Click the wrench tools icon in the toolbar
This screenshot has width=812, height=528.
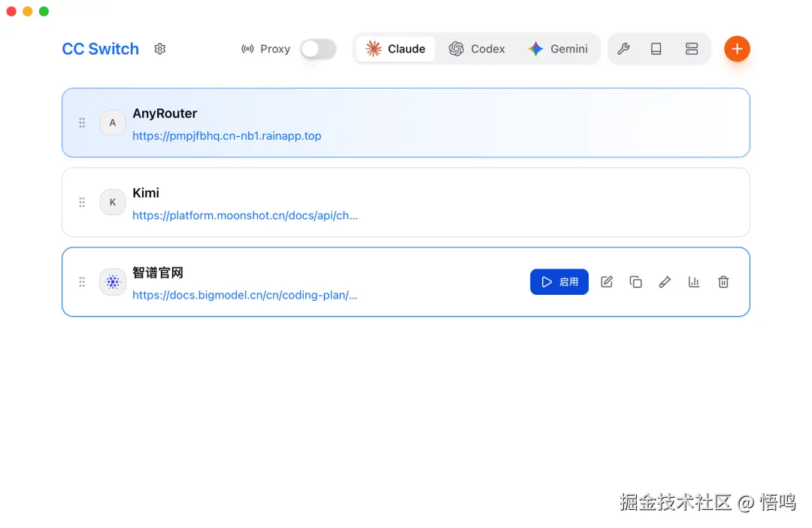[623, 48]
